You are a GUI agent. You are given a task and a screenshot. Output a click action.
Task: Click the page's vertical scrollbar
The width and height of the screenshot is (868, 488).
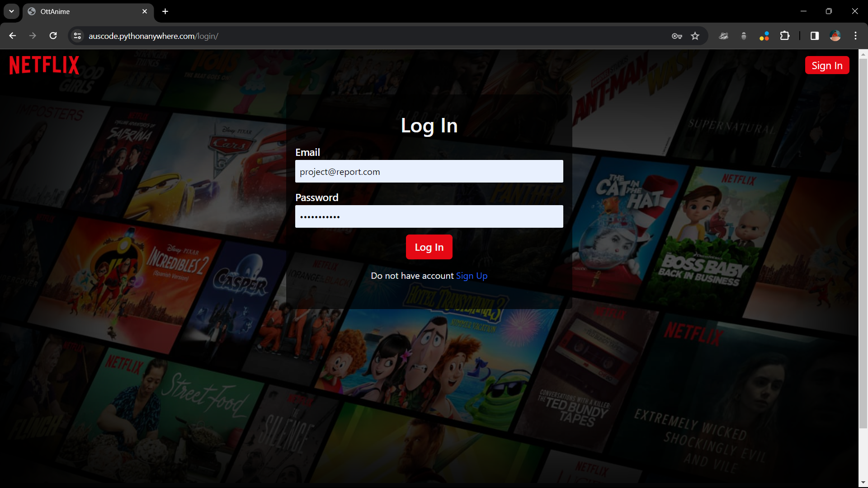click(x=863, y=244)
